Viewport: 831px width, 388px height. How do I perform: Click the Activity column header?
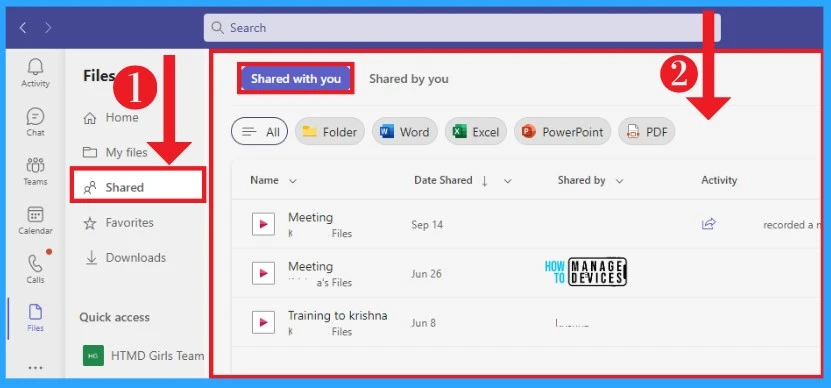(719, 180)
